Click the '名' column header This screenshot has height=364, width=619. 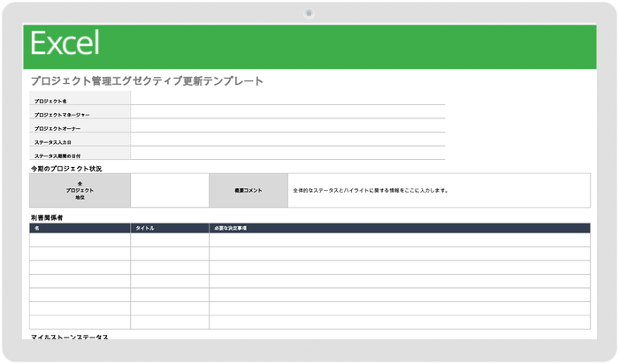(80, 228)
